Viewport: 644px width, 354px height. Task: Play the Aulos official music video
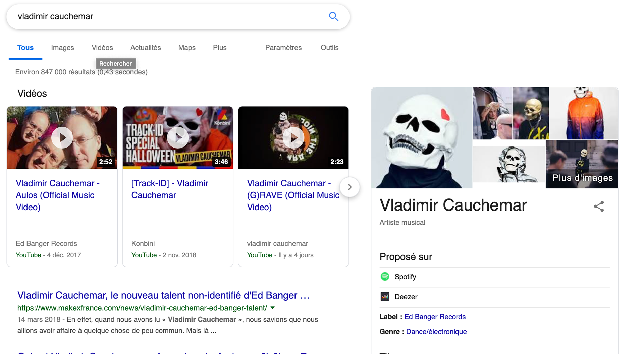coord(62,137)
